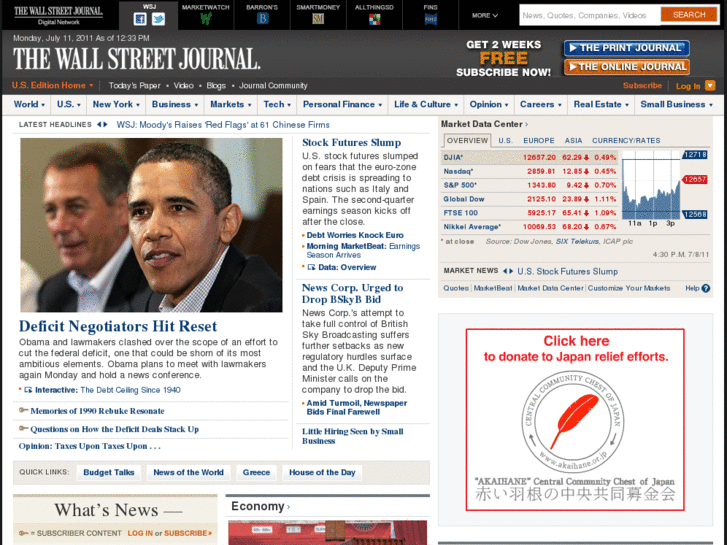
Task: Open the AllThingsD network icon
Action: tap(374, 19)
